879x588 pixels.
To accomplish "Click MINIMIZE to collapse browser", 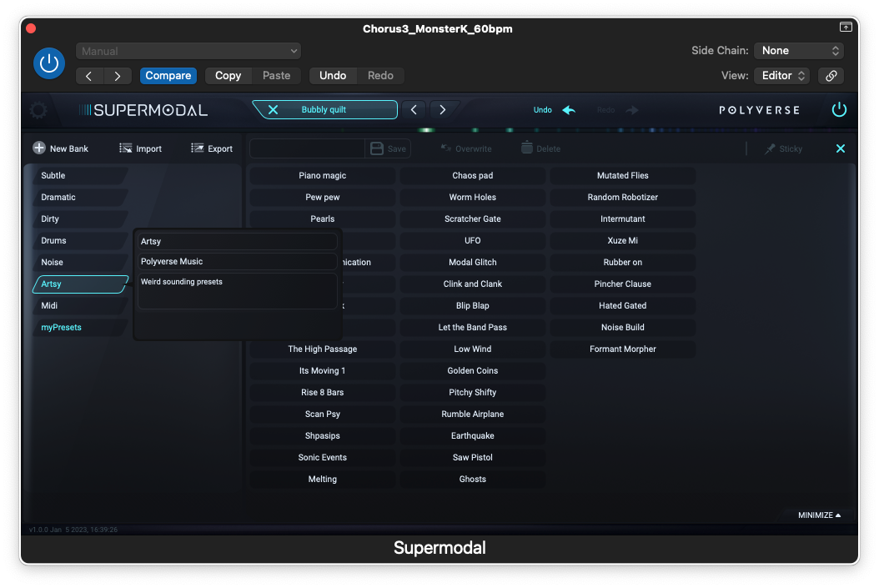I will coord(819,515).
